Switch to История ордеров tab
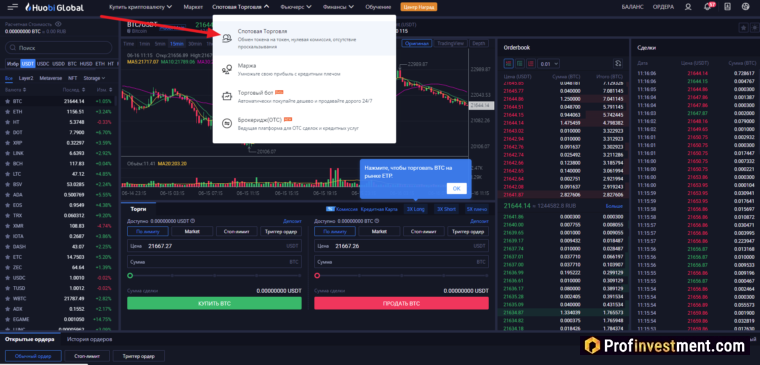The width and height of the screenshot is (760, 365). [90, 339]
